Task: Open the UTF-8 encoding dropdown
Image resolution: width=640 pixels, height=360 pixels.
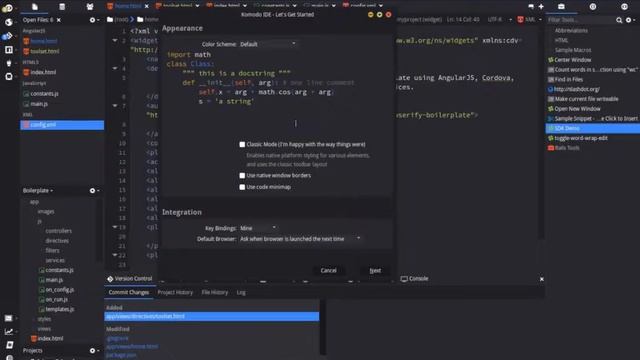Action: 500,20
